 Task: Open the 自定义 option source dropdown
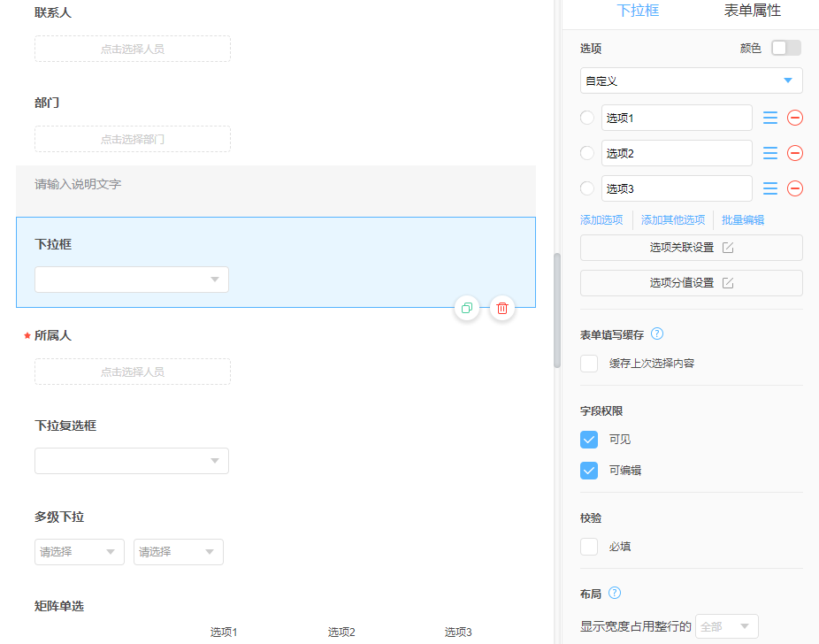coord(691,80)
